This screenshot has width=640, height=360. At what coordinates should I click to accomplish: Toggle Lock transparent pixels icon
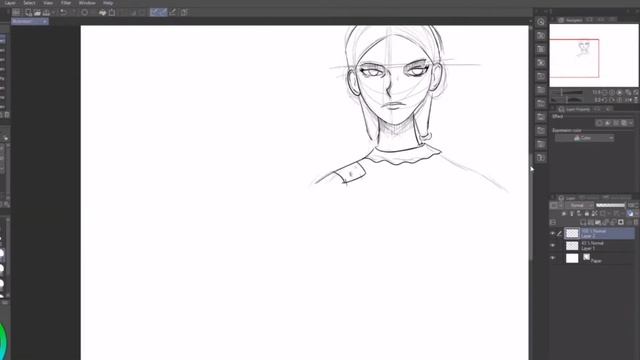pos(595,213)
